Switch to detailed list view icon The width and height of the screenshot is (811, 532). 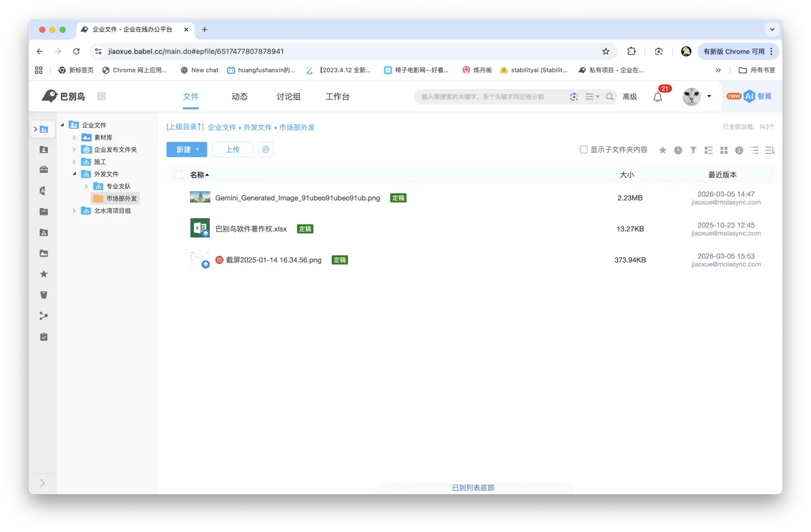coord(708,151)
